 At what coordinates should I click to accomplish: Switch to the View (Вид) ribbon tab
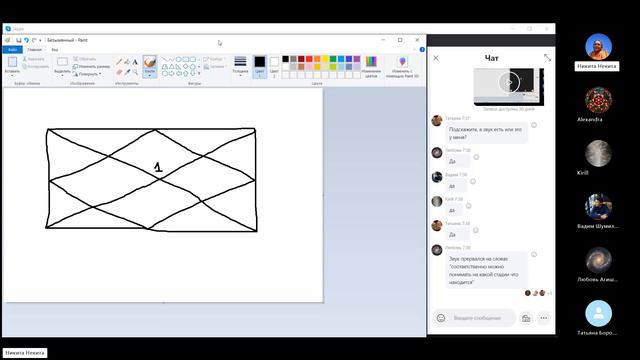55,50
